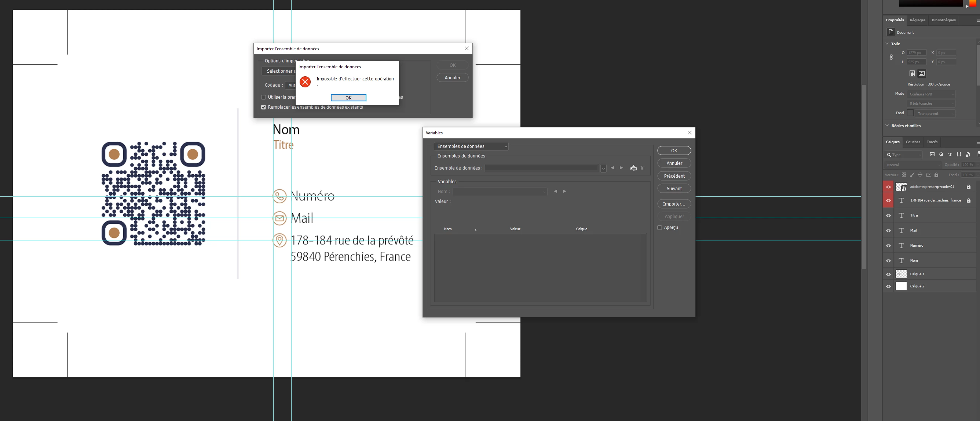
Task: Click the lock transparent pixels icon
Action: [904, 175]
